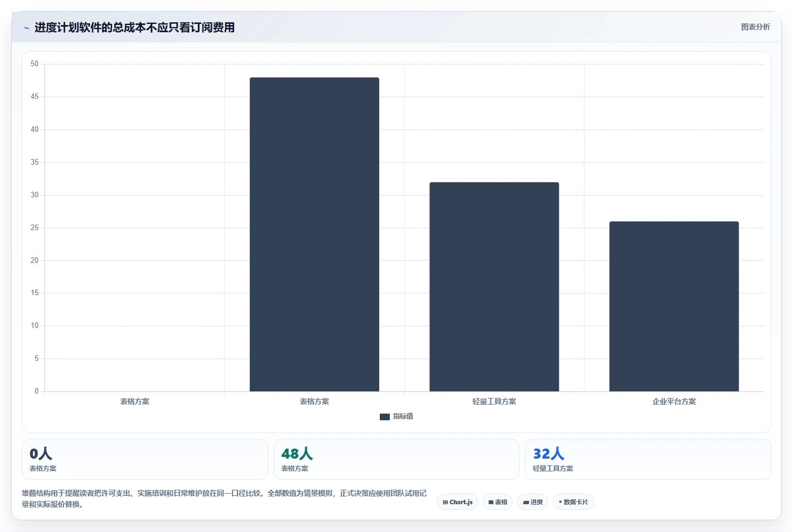Click the 指标值 legend text
The height and width of the screenshot is (532, 793).
[x=403, y=416]
